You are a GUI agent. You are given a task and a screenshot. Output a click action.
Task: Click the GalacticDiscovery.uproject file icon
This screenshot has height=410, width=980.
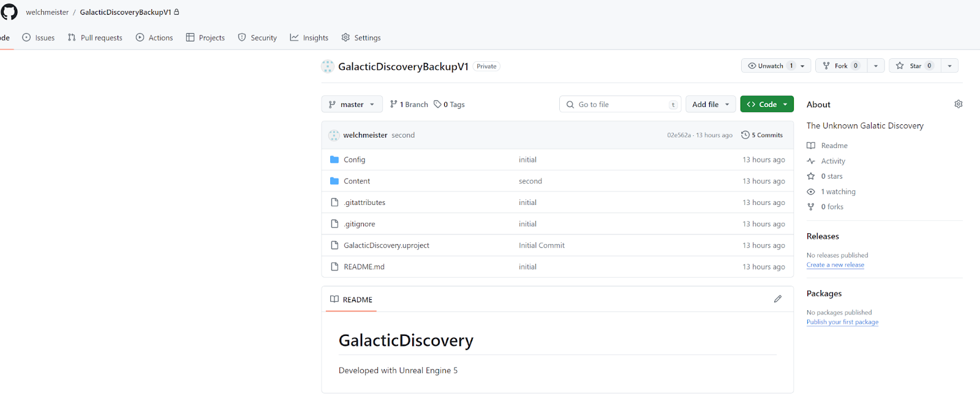[x=334, y=245]
